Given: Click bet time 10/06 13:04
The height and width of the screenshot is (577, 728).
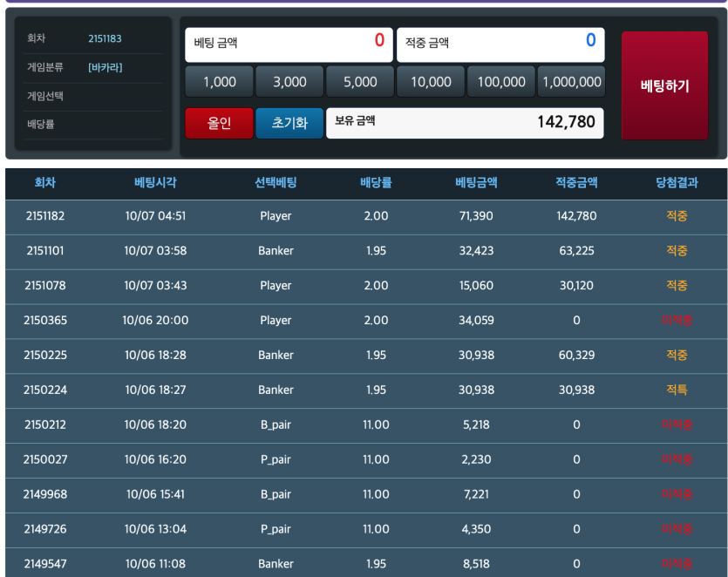Looking at the screenshot, I should coord(155,529).
